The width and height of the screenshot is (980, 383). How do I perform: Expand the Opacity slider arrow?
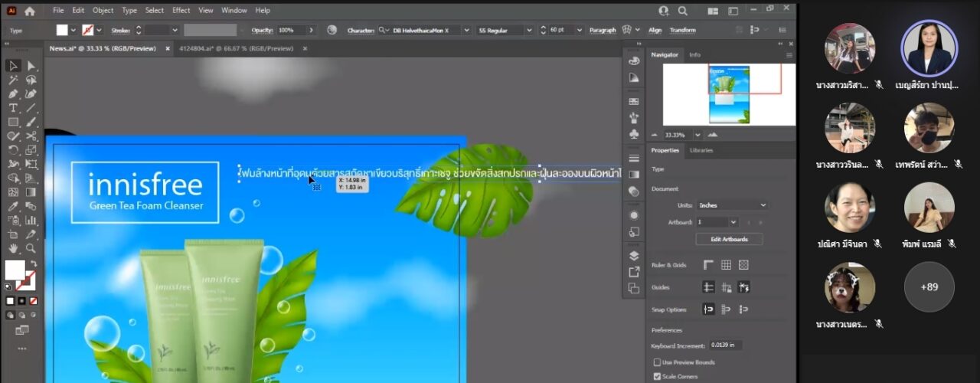click(x=311, y=30)
